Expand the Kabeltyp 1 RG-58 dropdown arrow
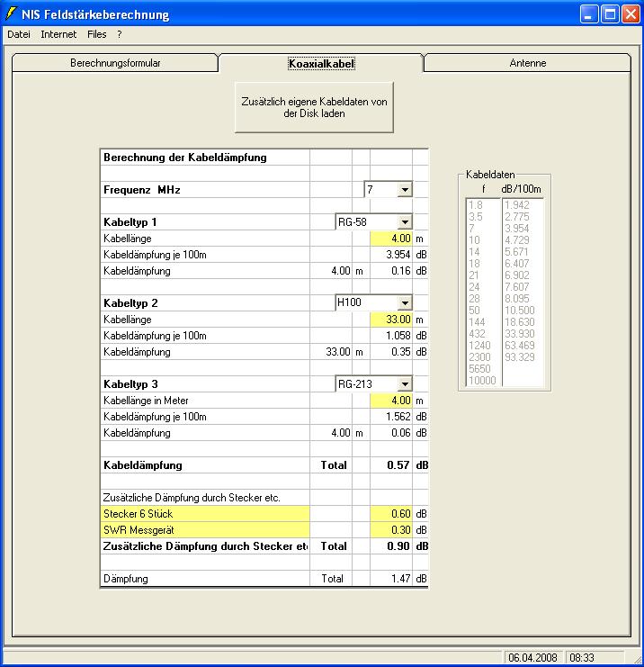644x667 pixels. (405, 222)
